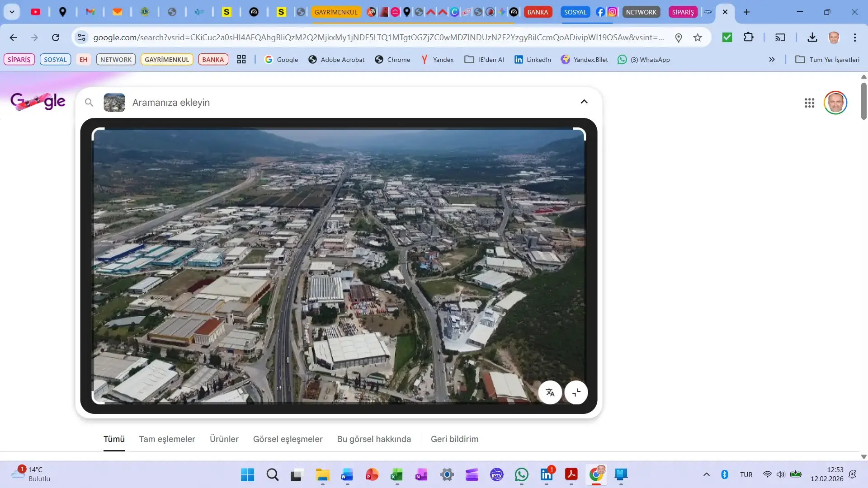Switch to Görsel eşleşmeler tab
This screenshot has width=868, height=488.
tap(288, 439)
